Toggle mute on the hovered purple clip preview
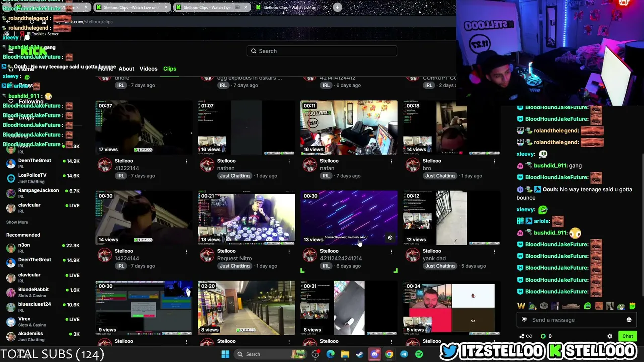Image resolution: width=644 pixels, height=362 pixels. [390, 238]
